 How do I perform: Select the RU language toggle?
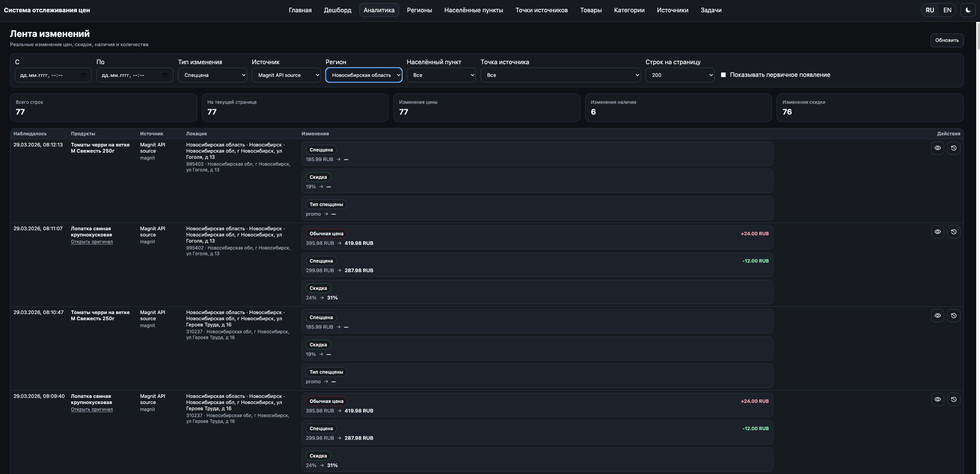(930, 10)
